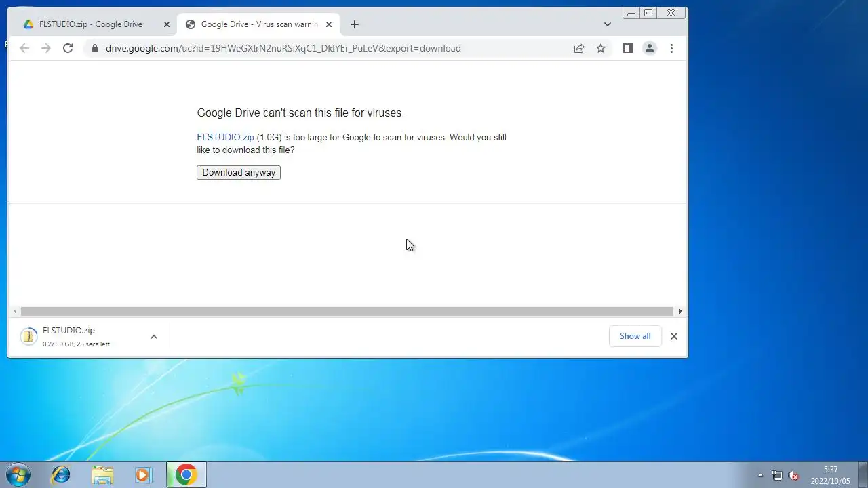
Task: Show hidden tray icons arrow
Action: coord(760,475)
